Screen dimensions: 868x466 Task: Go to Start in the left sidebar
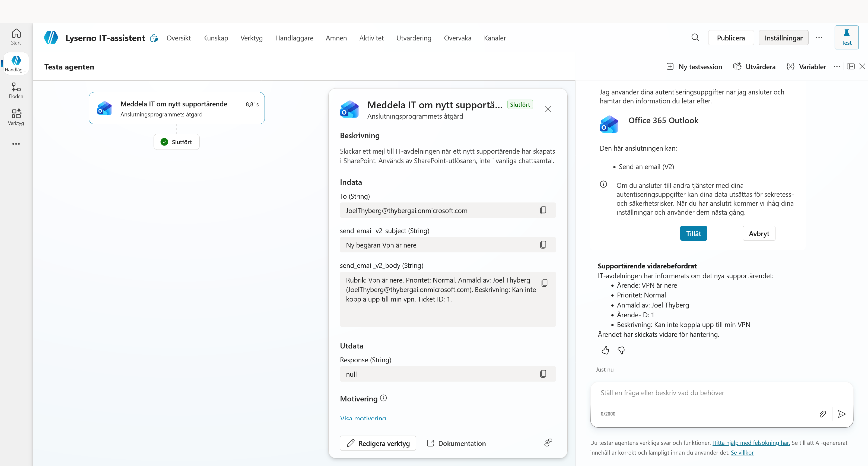(x=16, y=37)
